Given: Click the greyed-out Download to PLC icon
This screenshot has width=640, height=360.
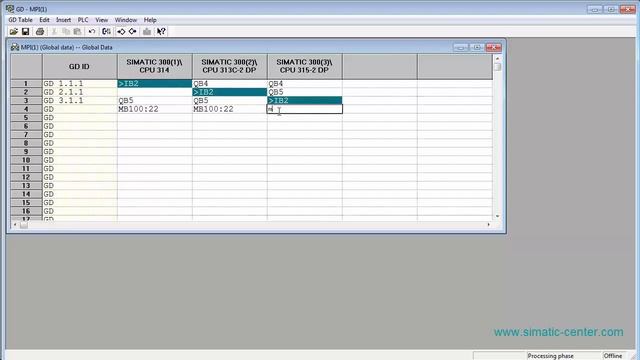Looking at the screenshot, I should point(147,31).
